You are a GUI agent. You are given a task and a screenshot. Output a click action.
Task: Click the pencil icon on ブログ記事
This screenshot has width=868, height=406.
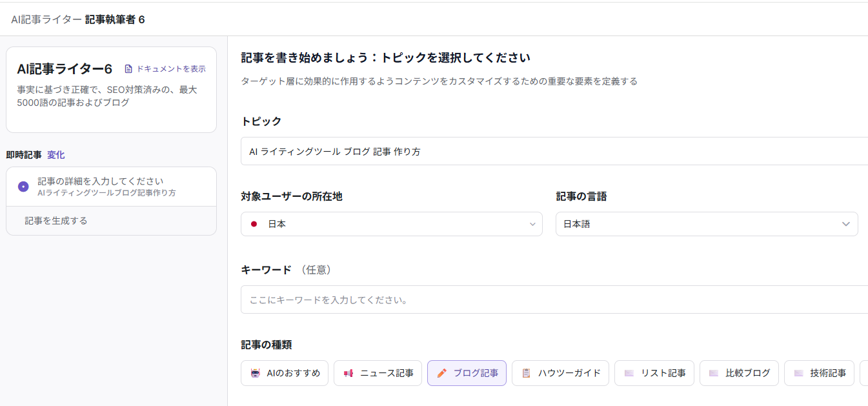click(x=441, y=373)
